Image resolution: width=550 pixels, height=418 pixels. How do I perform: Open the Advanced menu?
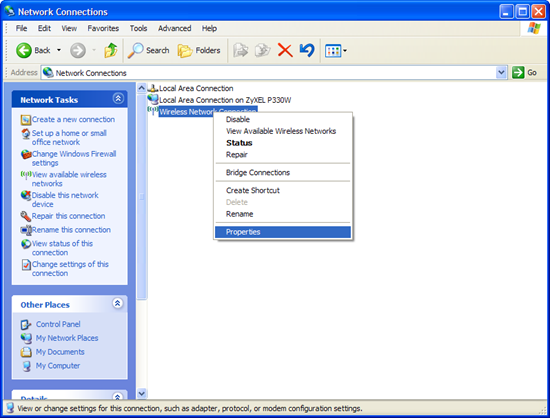[174, 28]
